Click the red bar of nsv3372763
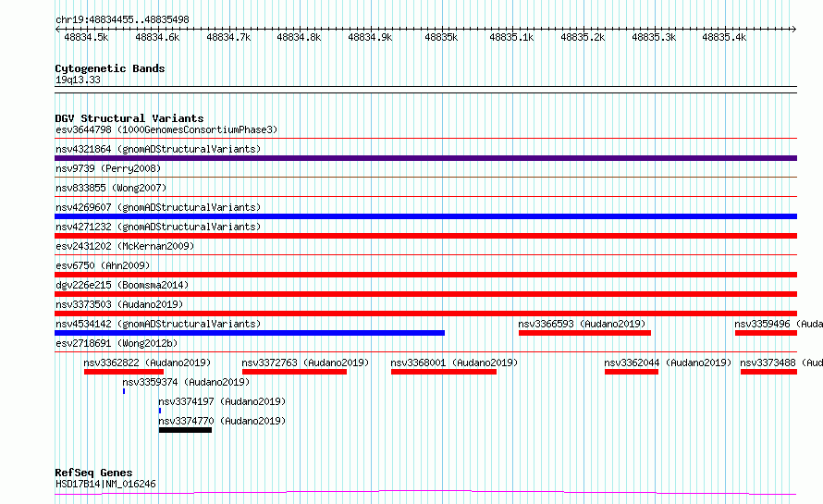This screenshot has width=823, height=504. tap(294, 372)
